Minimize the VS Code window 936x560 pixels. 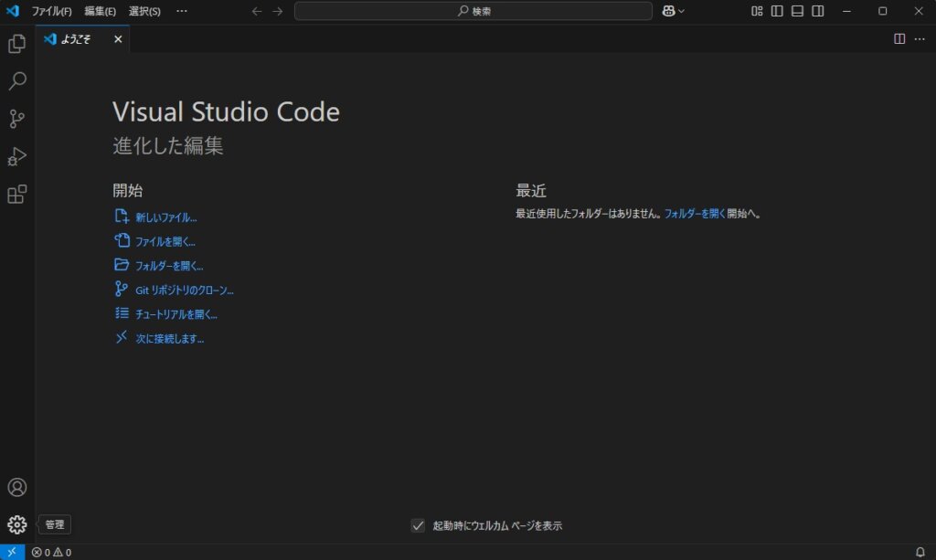click(x=846, y=11)
